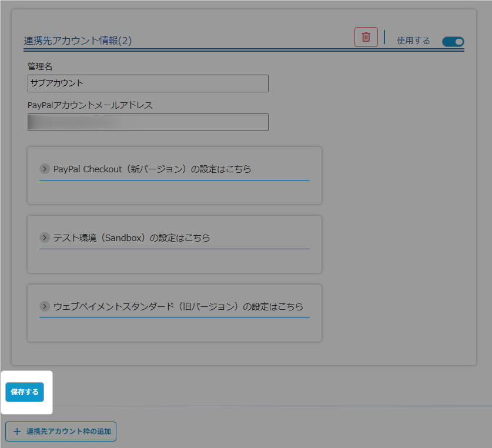Toggle the 使用する switch off

pyautogui.click(x=453, y=41)
